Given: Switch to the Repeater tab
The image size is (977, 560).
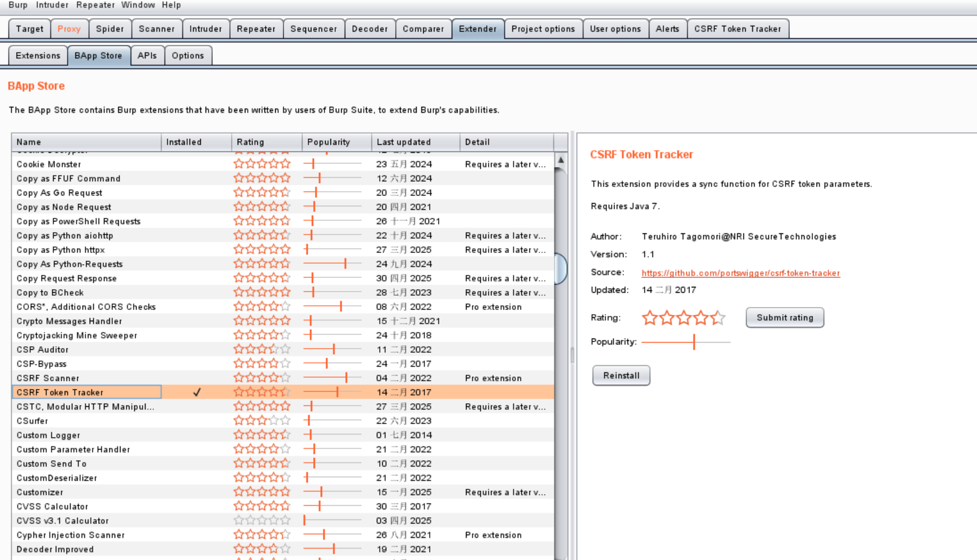Looking at the screenshot, I should (256, 29).
